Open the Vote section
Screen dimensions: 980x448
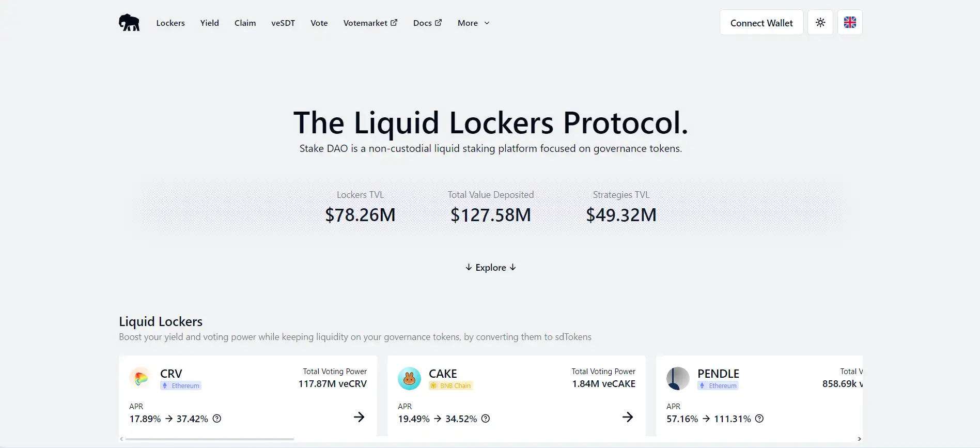coord(319,23)
